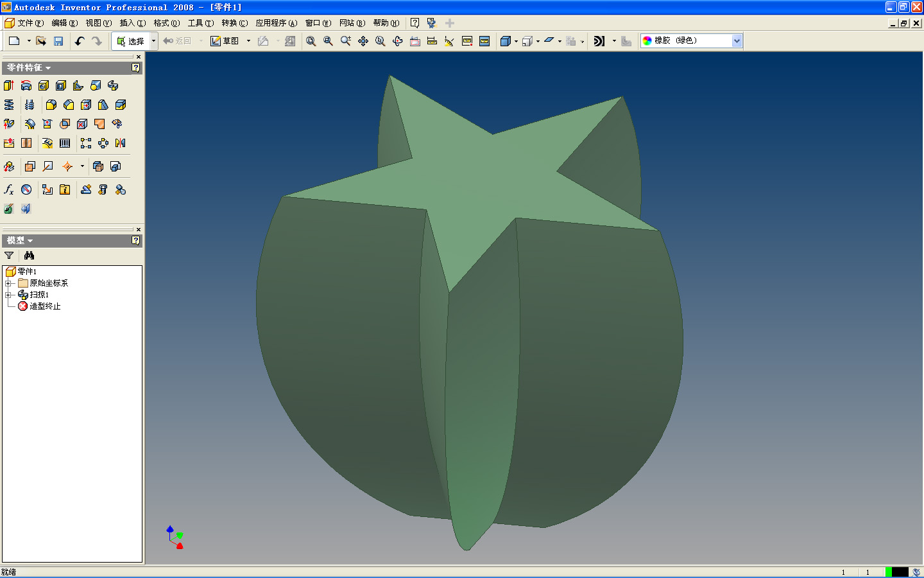Open the color style combo box arrow

(x=737, y=41)
